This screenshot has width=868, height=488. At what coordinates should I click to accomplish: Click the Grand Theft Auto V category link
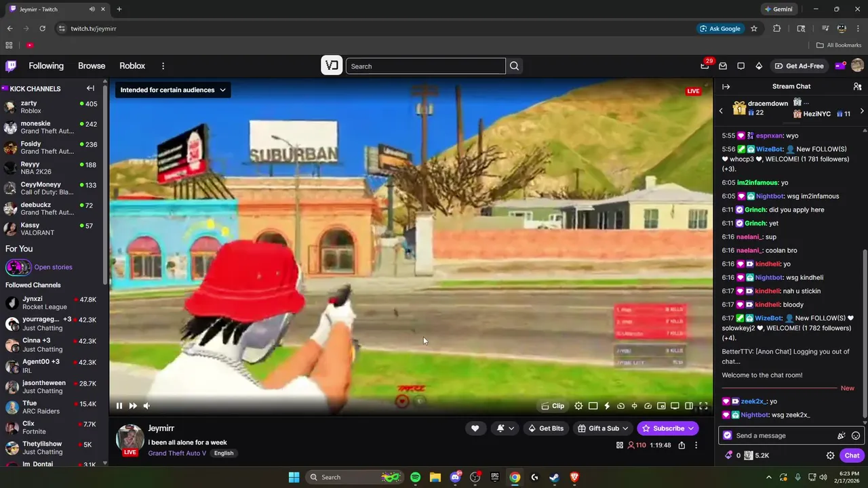[x=177, y=453]
